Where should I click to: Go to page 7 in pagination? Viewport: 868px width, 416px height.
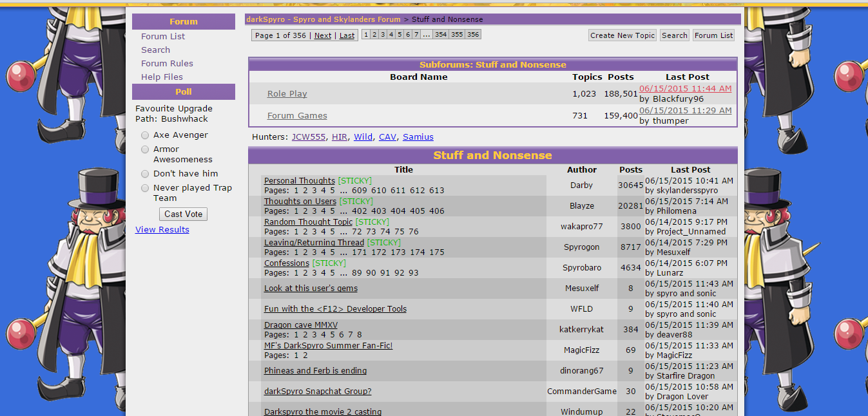pos(416,35)
